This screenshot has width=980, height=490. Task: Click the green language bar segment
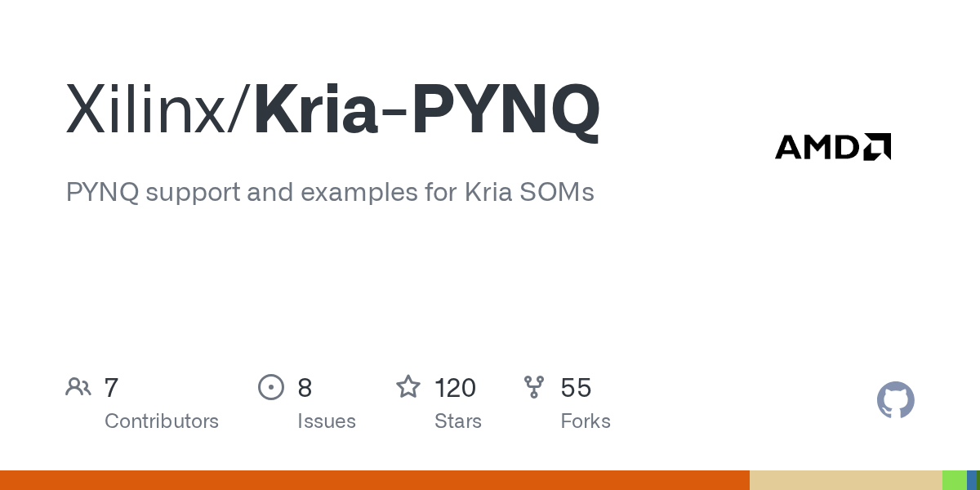coord(954,480)
